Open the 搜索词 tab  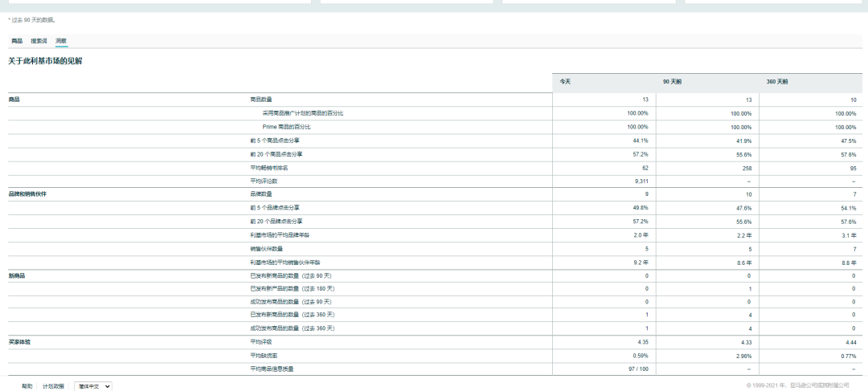(x=39, y=41)
